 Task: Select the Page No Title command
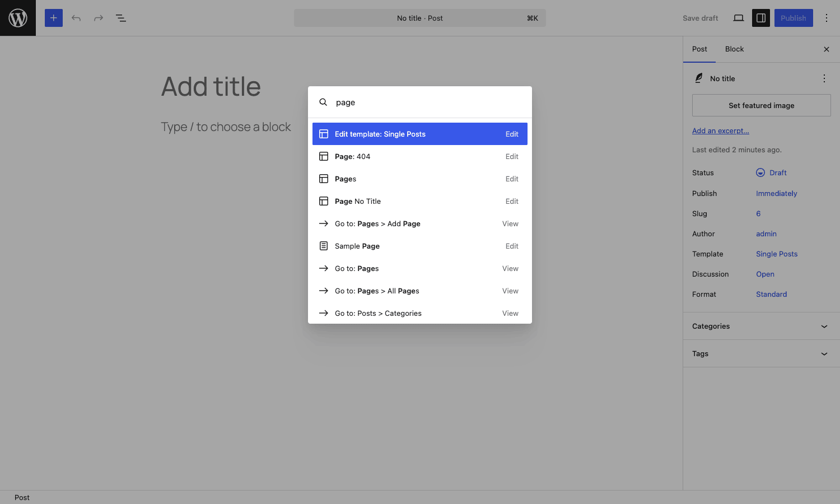click(x=420, y=201)
